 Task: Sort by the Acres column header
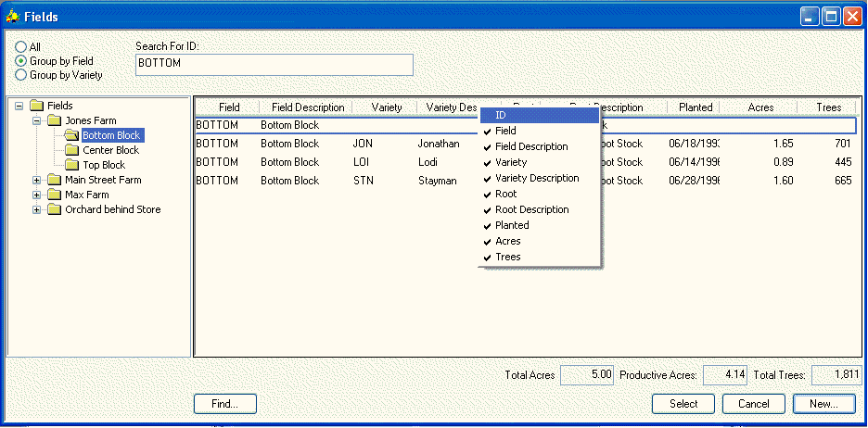tap(760, 107)
